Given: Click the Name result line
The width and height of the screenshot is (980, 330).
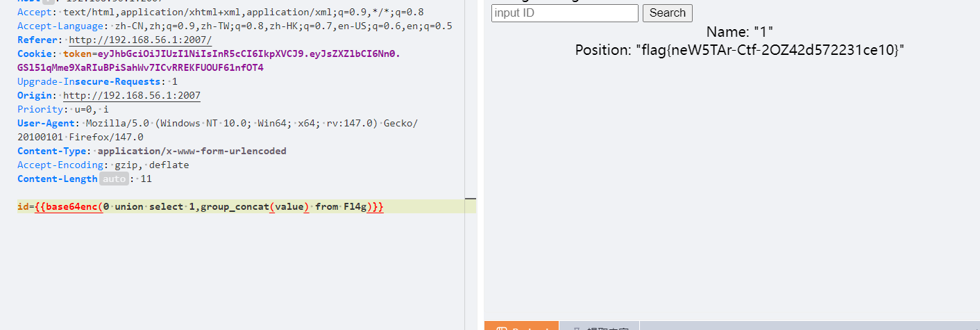Looking at the screenshot, I should click(x=739, y=32).
